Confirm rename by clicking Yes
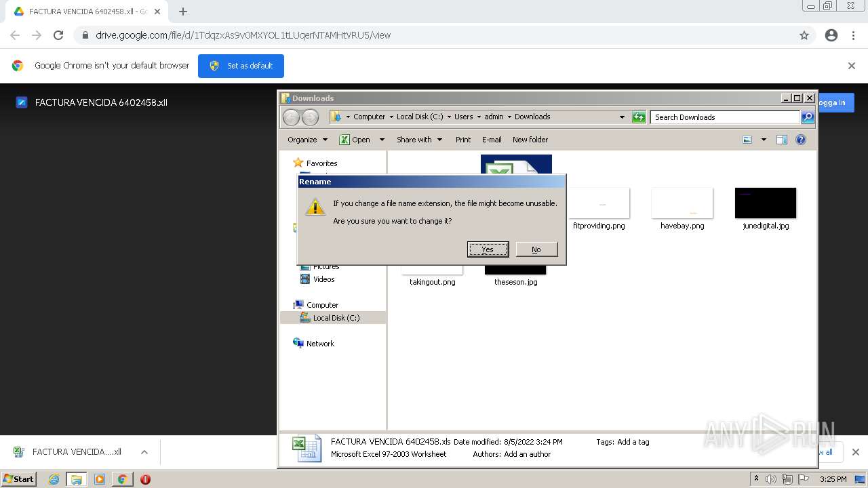Viewport: 868px width, 488px height. [x=488, y=249]
